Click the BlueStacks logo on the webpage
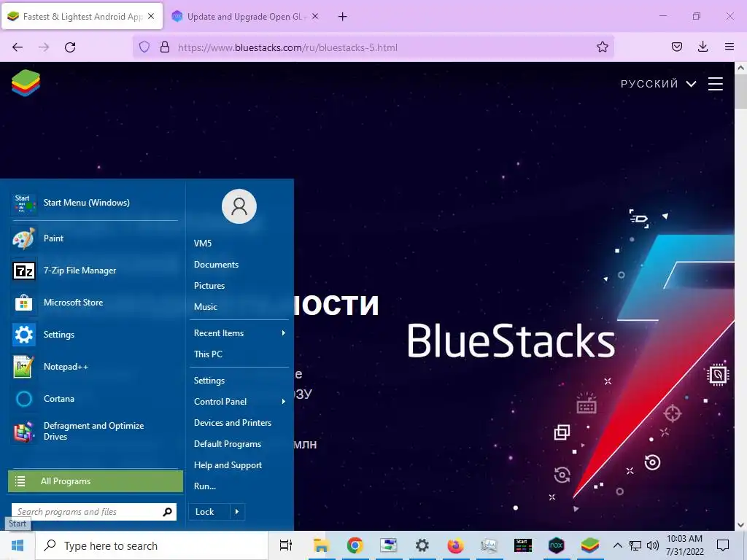 coord(26,83)
